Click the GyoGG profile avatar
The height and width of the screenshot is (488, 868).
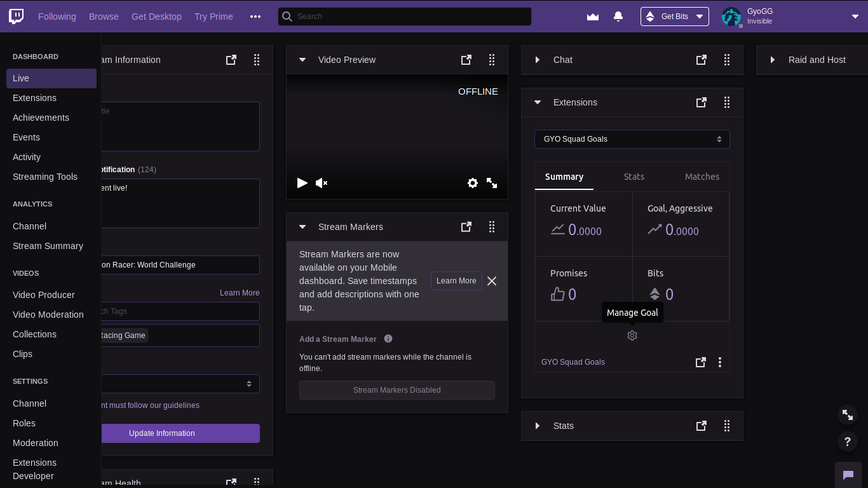(731, 17)
